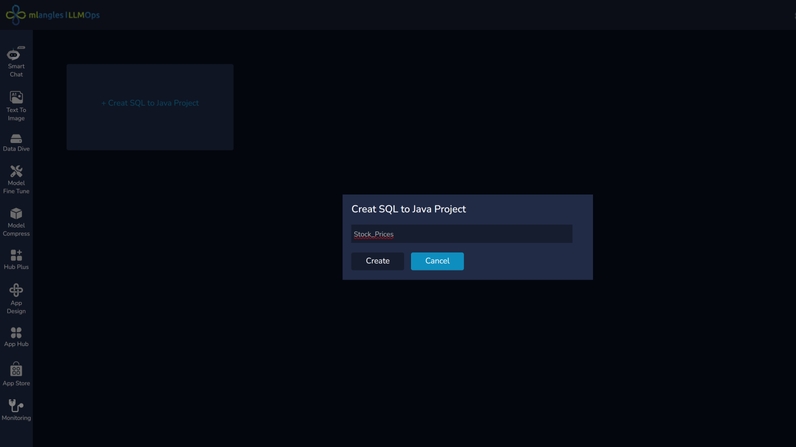Open the App Store bag icon
The width and height of the screenshot is (796, 447).
coord(16,370)
